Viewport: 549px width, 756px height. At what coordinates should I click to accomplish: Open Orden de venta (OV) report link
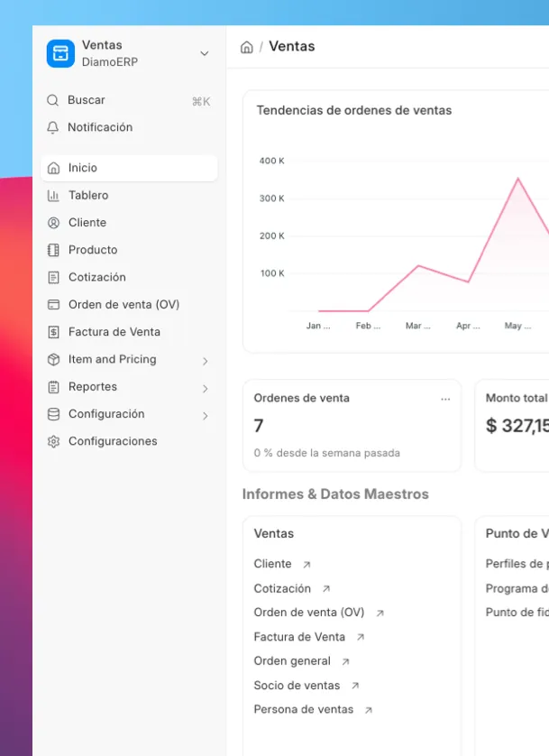tap(309, 613)
